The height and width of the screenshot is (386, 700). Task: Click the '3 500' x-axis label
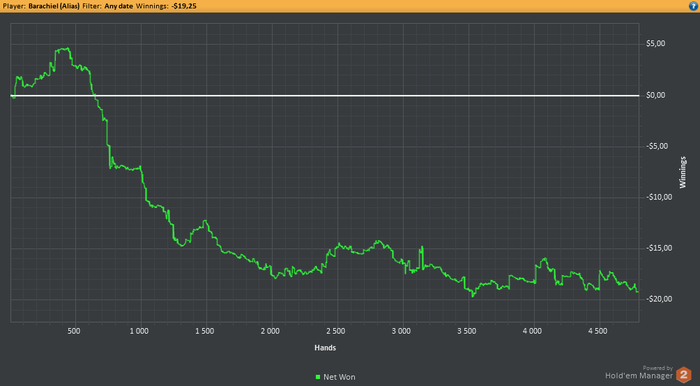pos(467,331)
